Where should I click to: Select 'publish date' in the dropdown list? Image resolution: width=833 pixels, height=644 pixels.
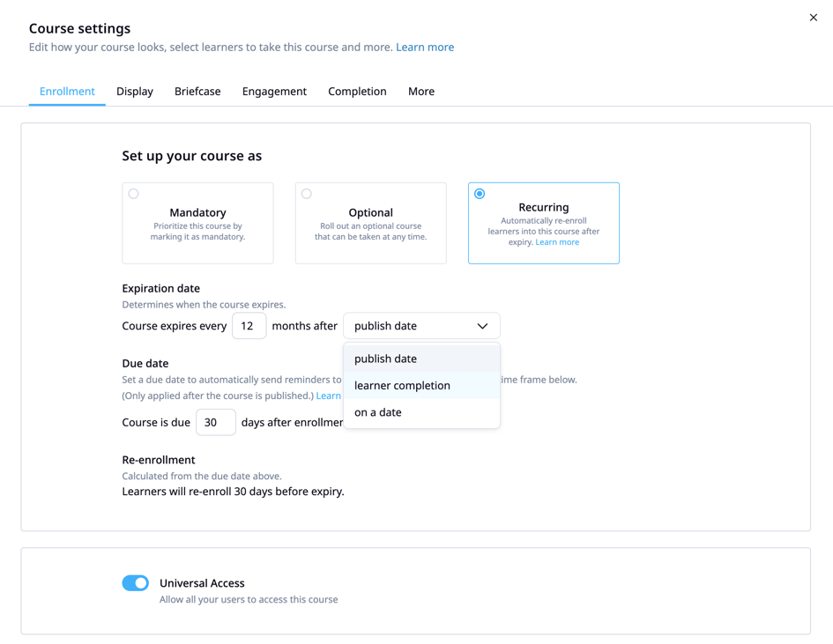pyautogui.click(x=385, y=359)
